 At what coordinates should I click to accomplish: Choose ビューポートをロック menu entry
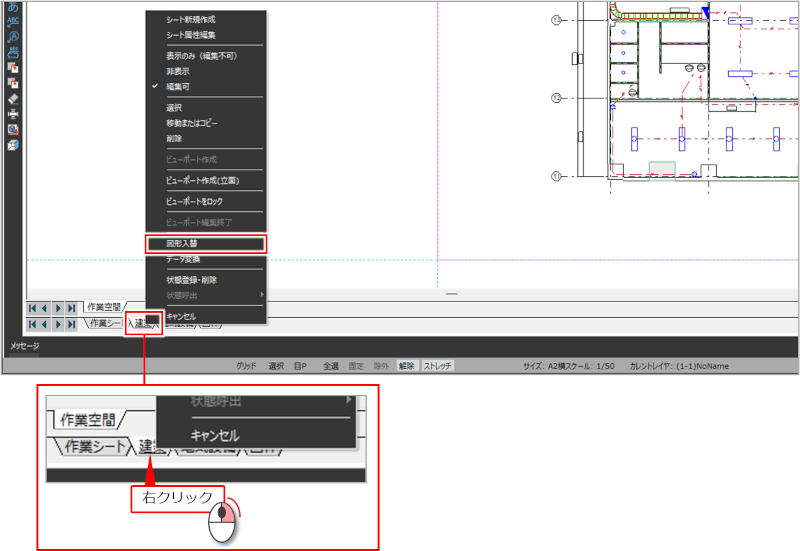click(x=194, y=201)
